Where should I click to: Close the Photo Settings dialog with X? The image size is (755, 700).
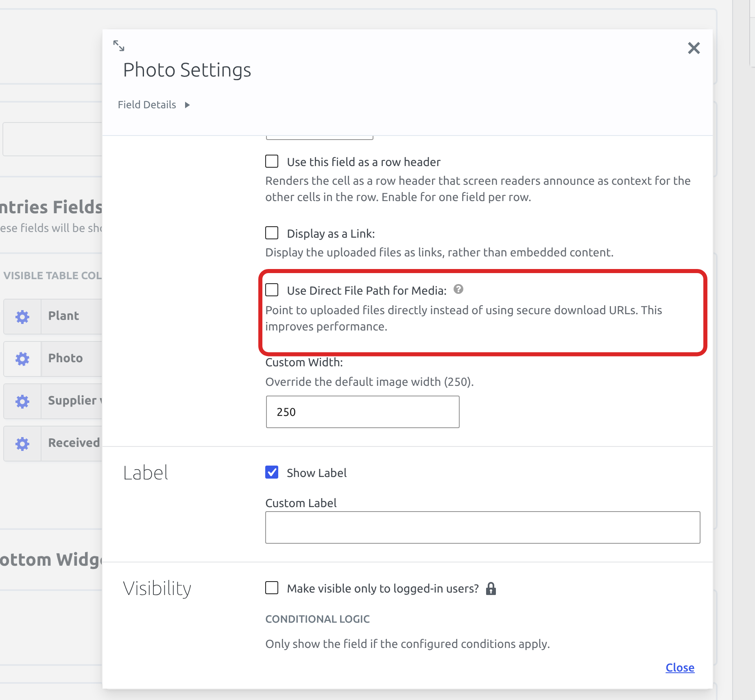(x=694, y=48)
